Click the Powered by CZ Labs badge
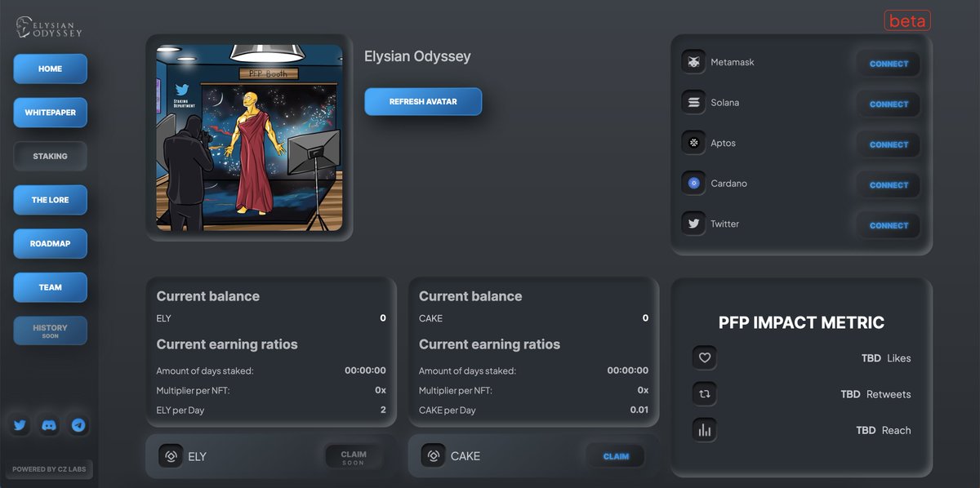This screenshot has width=980, height=488. click(x=51, y=469)
